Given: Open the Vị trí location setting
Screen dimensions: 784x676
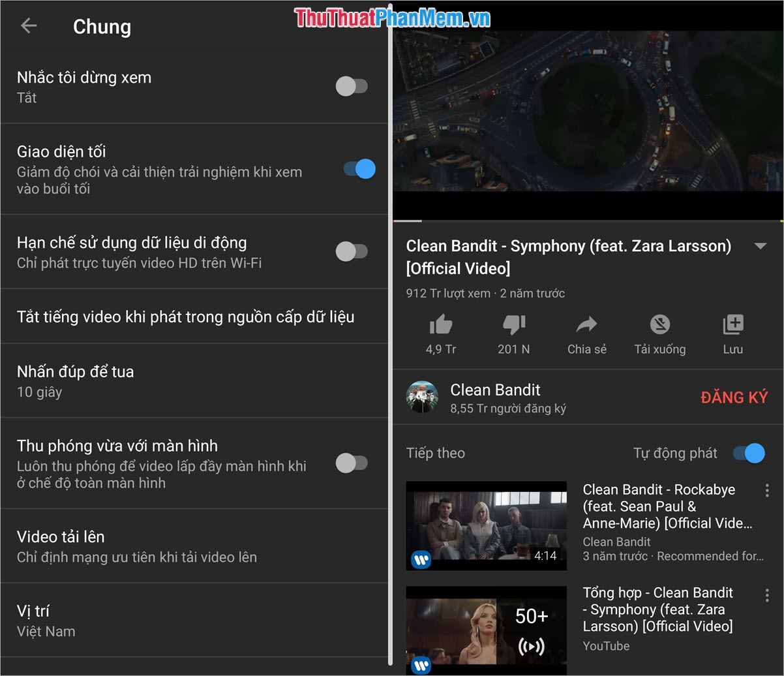Looking at the screenshot, I should pos(196,620).
